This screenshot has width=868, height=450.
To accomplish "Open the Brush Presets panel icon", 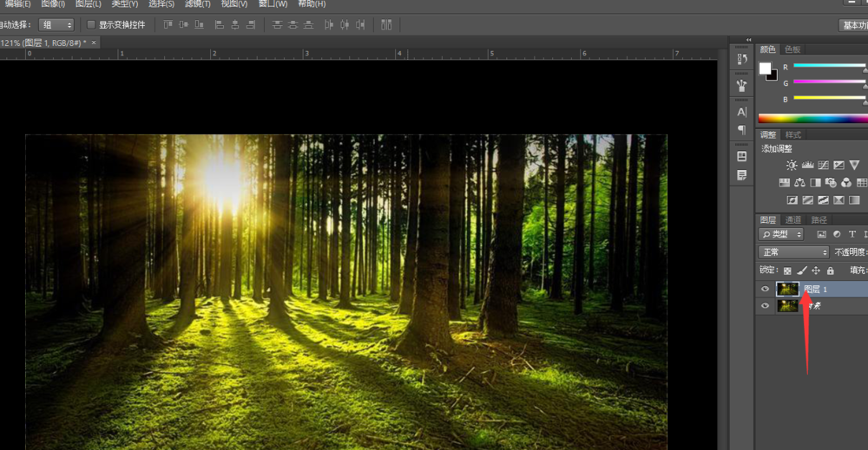I will (x=741, y=86).
